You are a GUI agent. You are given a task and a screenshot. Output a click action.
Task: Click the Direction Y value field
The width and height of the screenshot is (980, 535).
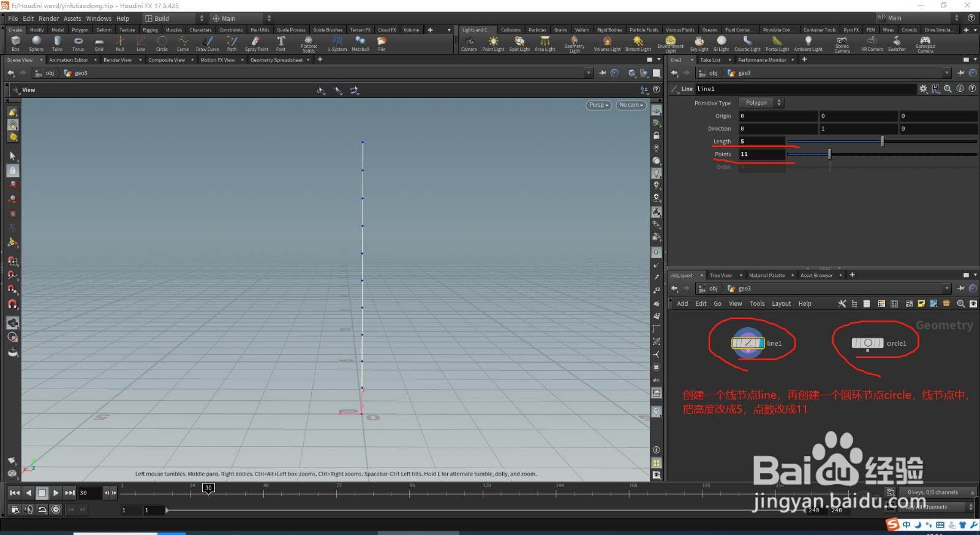point(858,129)
